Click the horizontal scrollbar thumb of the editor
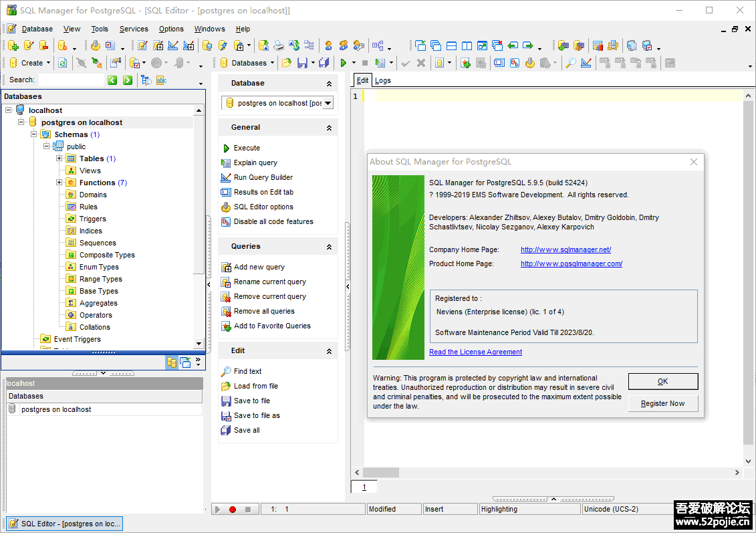756x533 pixels. pos(381,472)
